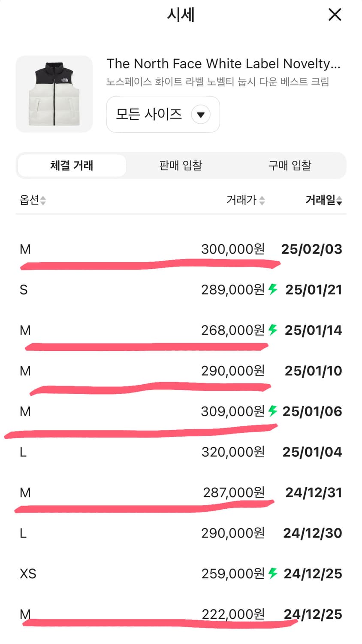
Task: Select the 300,000원 trade dated 25/02/03
Action: coord(181,249)
